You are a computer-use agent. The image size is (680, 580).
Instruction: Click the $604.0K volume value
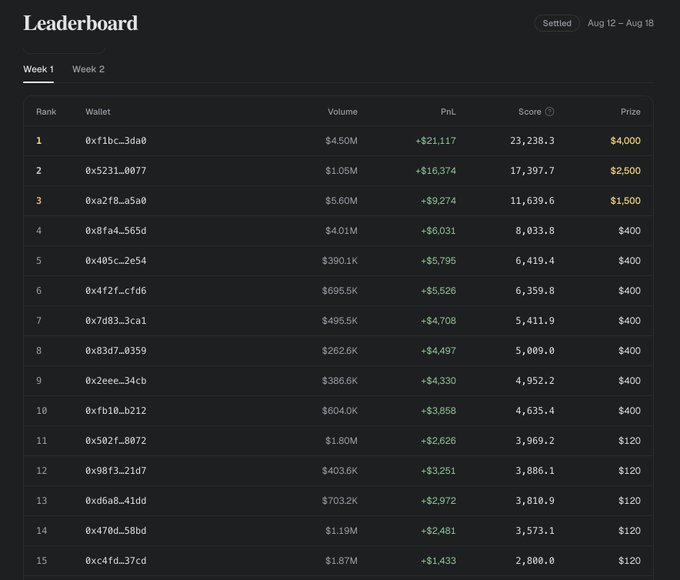tap(340, 410)
